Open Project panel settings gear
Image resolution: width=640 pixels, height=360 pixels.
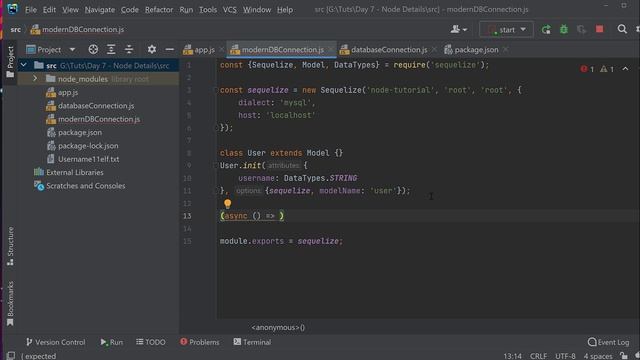152,49
